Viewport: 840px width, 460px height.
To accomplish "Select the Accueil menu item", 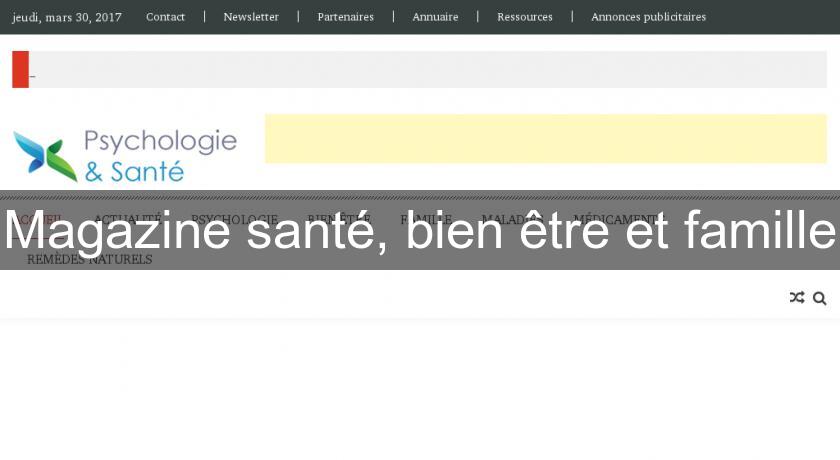I will [37, 219].
